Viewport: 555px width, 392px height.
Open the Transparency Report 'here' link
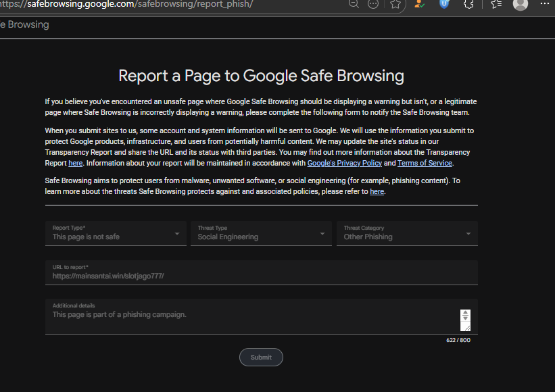(76, 163)
